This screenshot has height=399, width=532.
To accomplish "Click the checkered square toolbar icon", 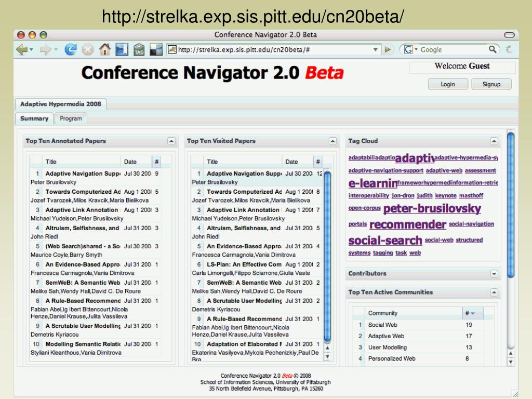I will pyautogui.click(x=156, y=49).
